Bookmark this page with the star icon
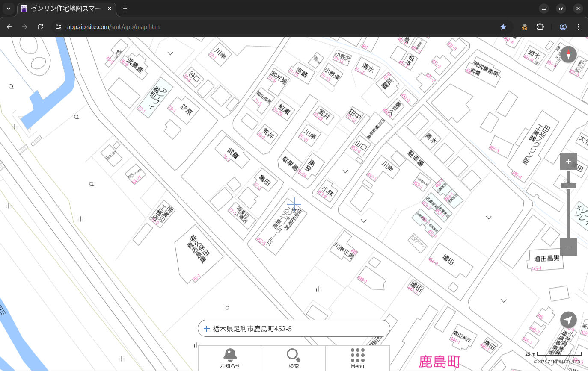Viewport: 588px width, 371px height. click(x=503, y=27)
